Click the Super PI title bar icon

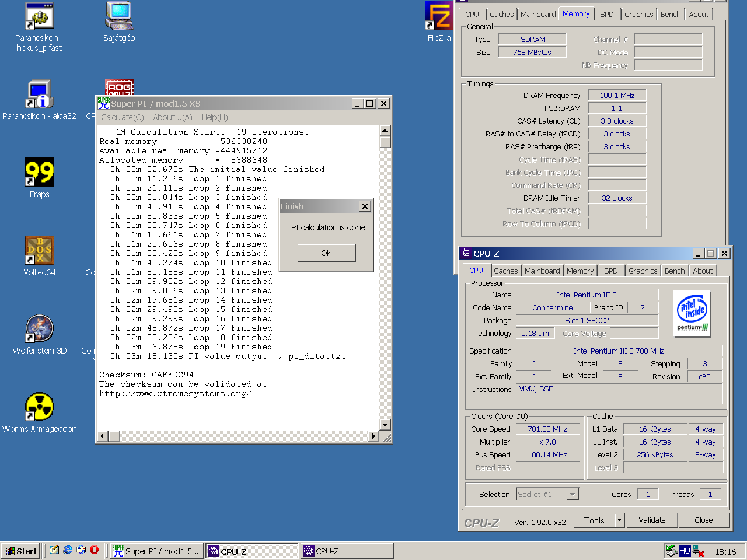point(103,103)
